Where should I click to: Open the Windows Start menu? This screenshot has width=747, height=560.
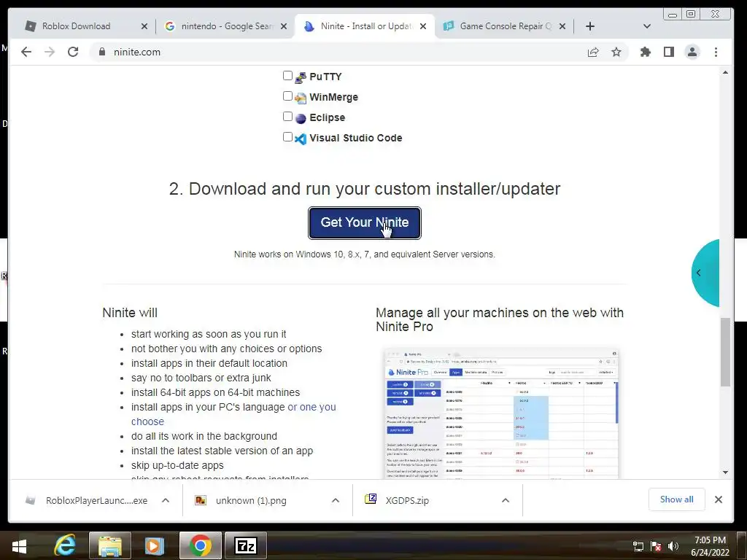(19, 545)
